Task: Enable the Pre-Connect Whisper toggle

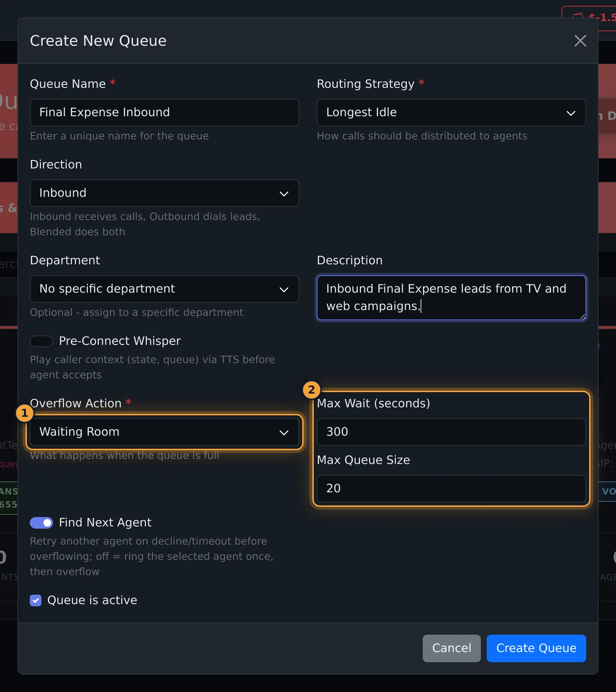Action: click(41, 341)
